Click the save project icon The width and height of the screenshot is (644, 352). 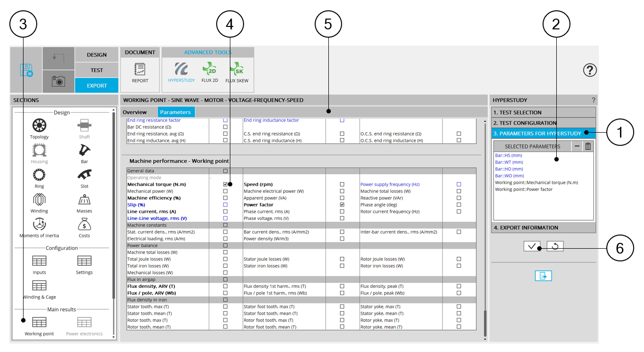click(x=26, y=70)
